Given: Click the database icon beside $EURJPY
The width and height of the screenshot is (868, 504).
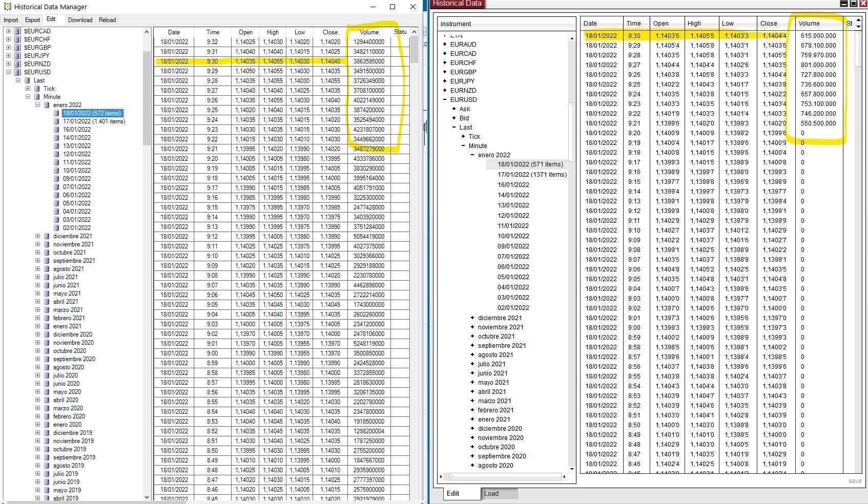Looking at the screenshot, I should 17,56.
